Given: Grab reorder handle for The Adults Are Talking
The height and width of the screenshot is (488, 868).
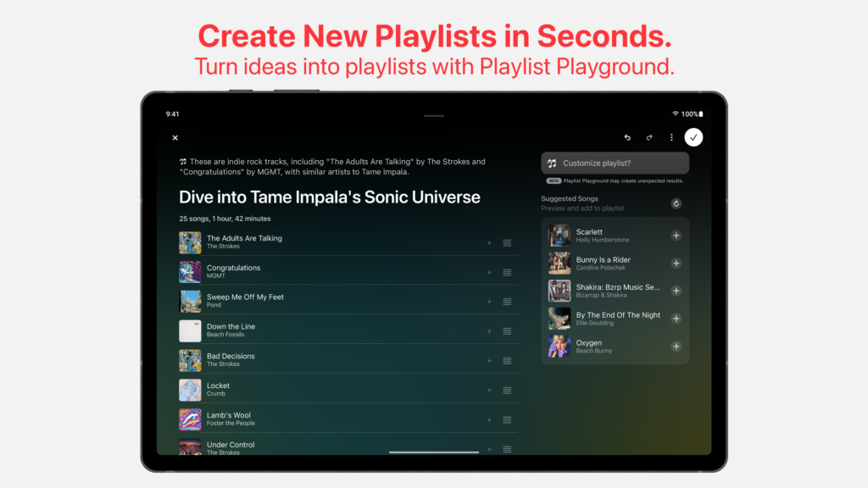Looking at the screenshot, I should click(x=507, y=243).
